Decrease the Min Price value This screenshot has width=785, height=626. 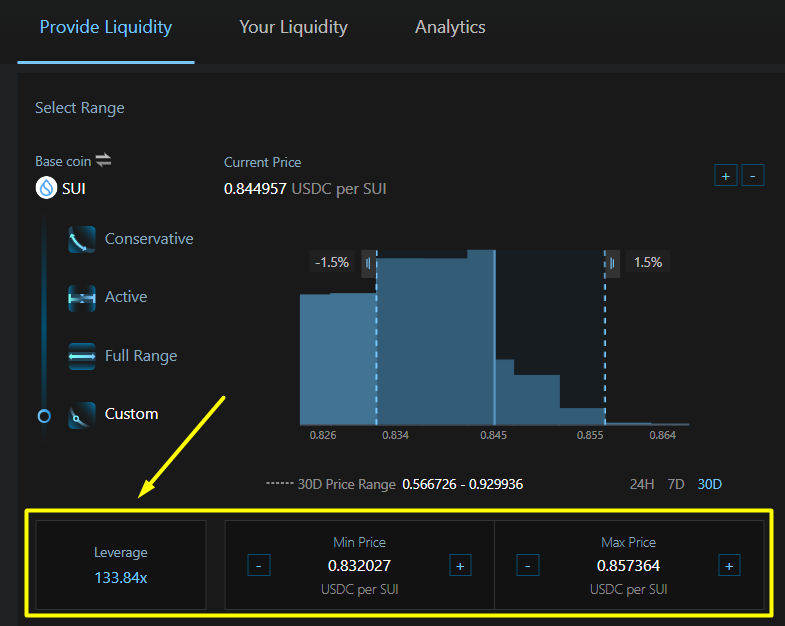click(x=258, y=566)
